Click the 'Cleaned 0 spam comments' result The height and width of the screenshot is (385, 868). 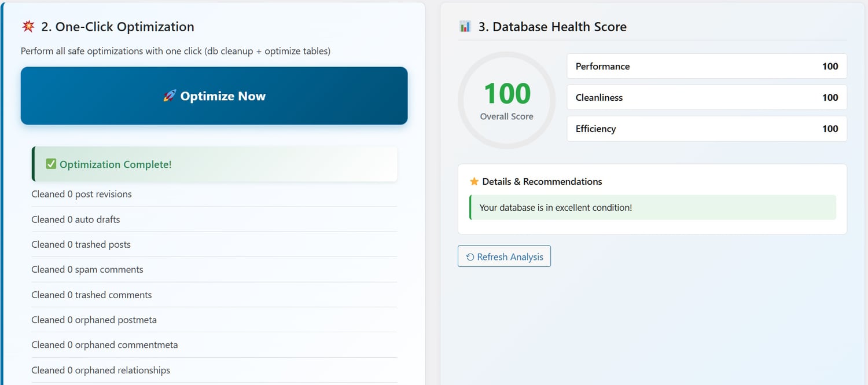(x=87, y=270)
